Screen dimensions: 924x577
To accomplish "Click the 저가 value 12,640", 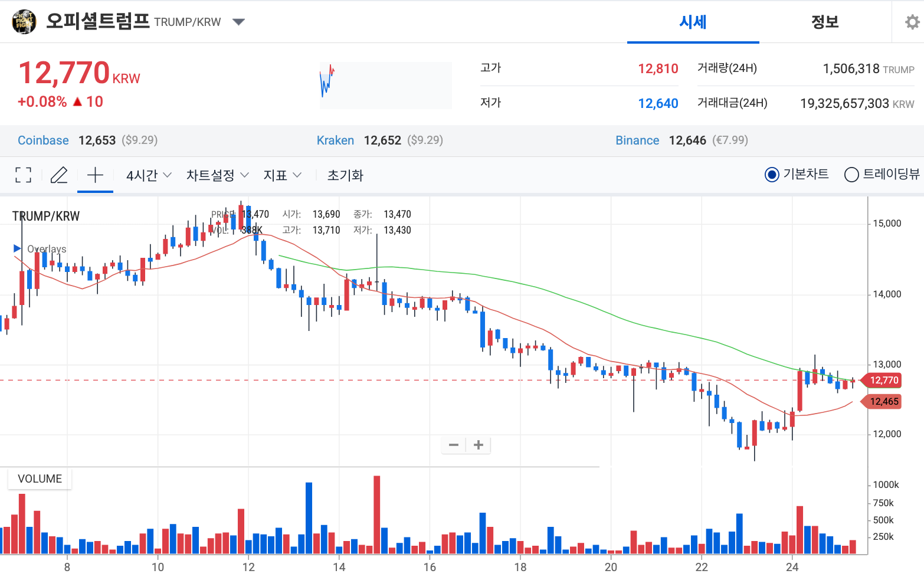I will tap(658, 103).
